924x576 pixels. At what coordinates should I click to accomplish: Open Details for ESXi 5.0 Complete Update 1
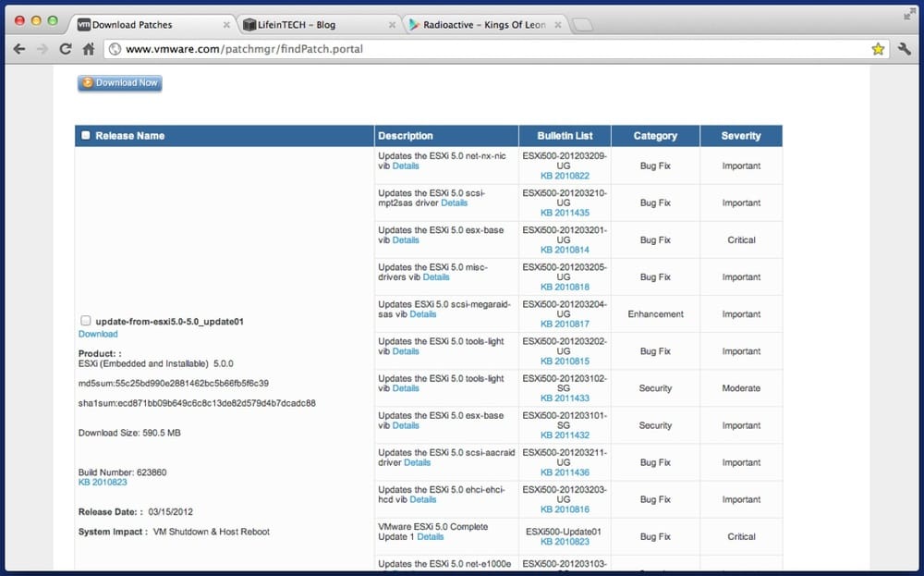point(431,536)
